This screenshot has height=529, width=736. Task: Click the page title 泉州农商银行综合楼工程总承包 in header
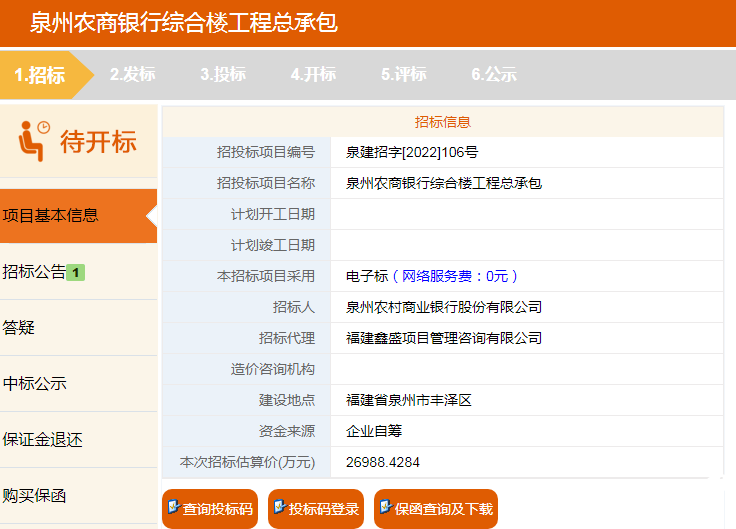point(184,23)
